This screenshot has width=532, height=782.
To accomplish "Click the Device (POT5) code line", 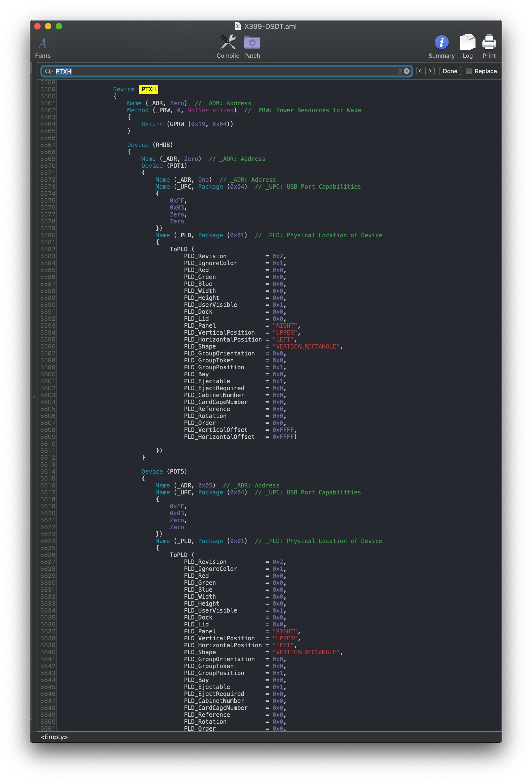I will (164, 472).
